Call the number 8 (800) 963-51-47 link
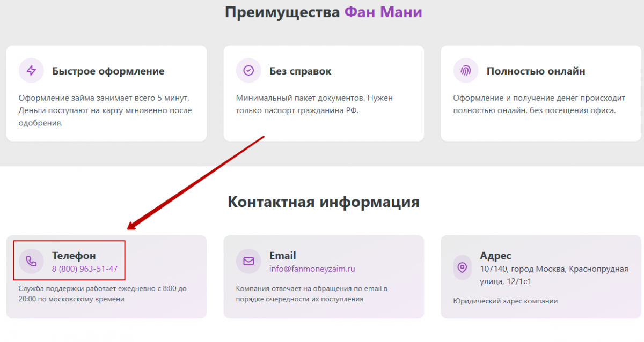The height and width of the screenshot is (342, 644). click(85, 269)
